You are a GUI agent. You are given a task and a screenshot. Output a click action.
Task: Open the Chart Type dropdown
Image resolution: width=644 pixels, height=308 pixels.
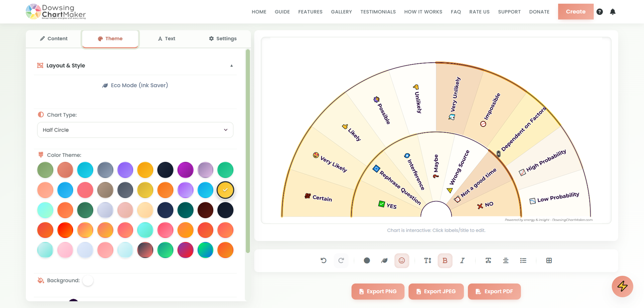[135, 130]
